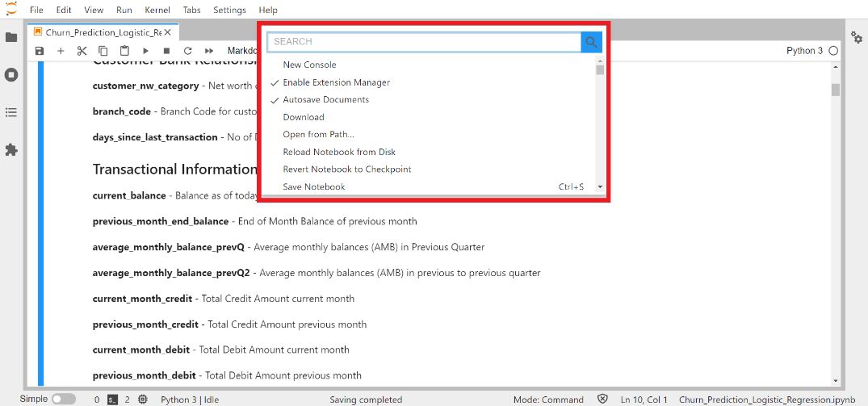Open the extension manager puzzle icon

(x=11, y=150)
